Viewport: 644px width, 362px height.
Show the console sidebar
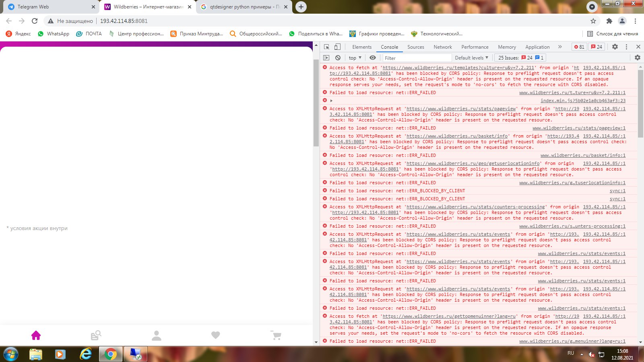326,58
